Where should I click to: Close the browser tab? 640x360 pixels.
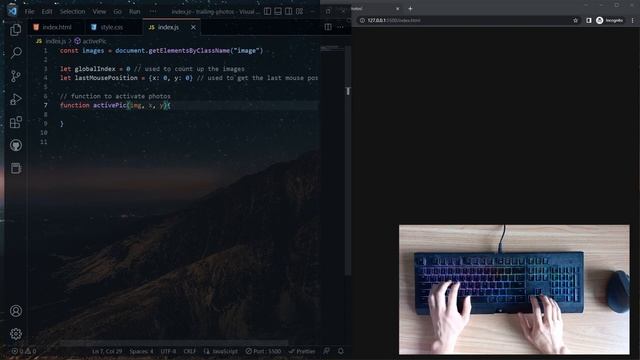pos(398,9)
